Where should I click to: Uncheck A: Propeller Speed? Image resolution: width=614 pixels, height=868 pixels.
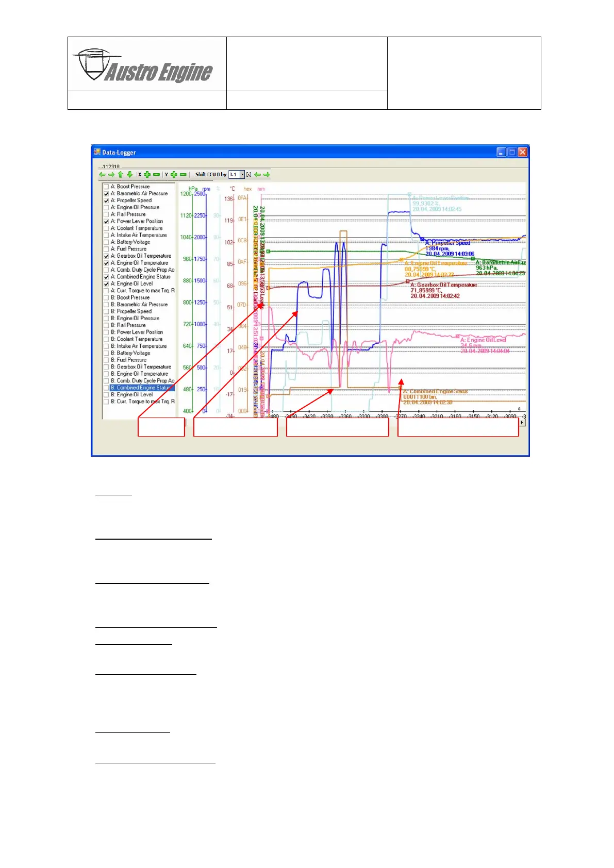click(106, 201)
